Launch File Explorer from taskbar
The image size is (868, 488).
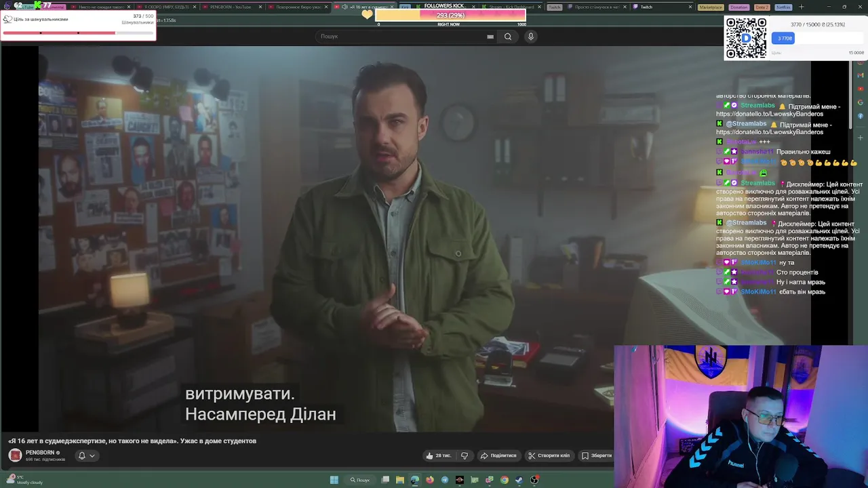tap(400, 480)
